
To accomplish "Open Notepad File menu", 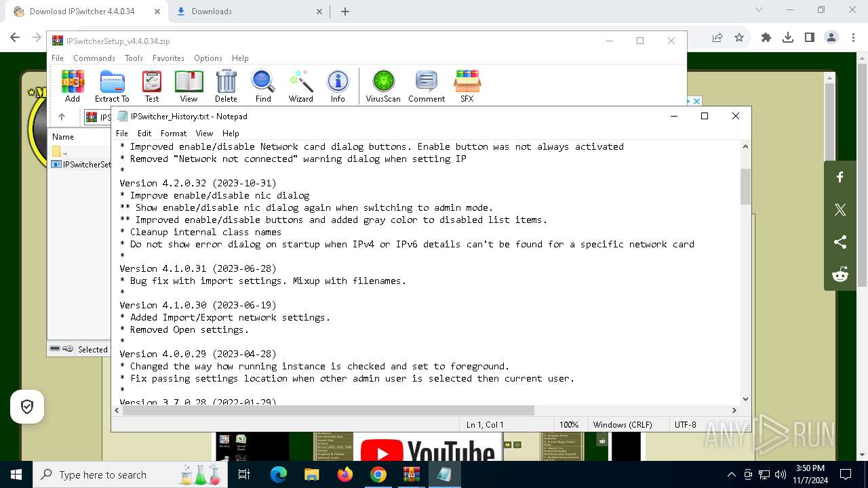I will point(122,134).
